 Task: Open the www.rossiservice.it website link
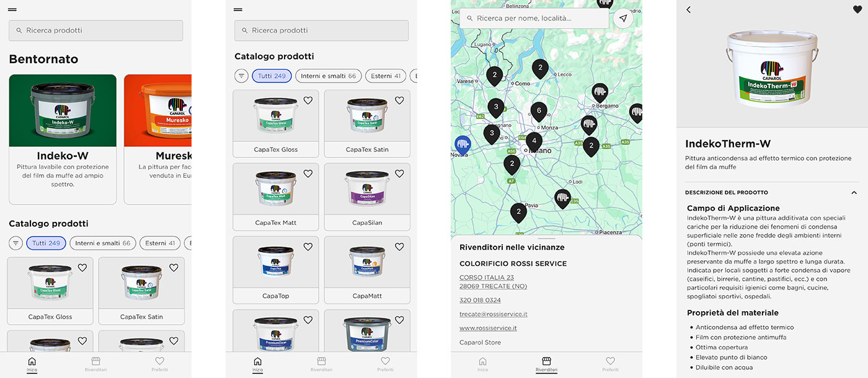click(x=488, y=328)
